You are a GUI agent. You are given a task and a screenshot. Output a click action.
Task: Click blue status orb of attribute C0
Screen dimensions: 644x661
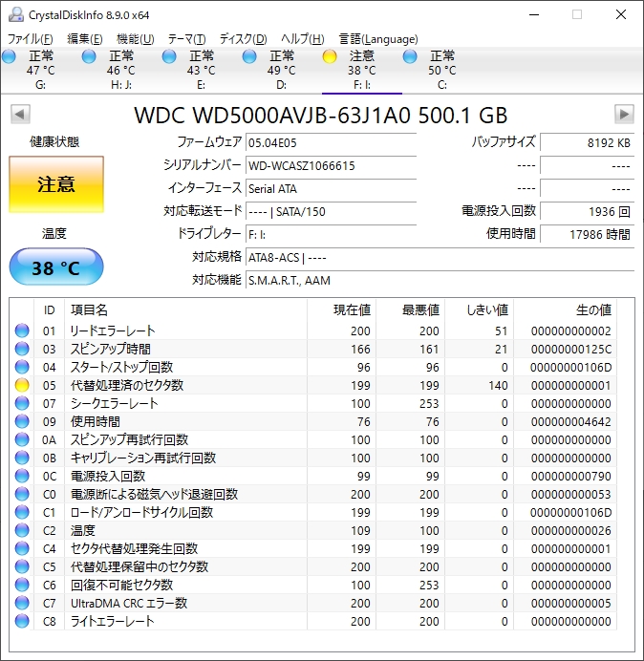click(x=22, y=494)
